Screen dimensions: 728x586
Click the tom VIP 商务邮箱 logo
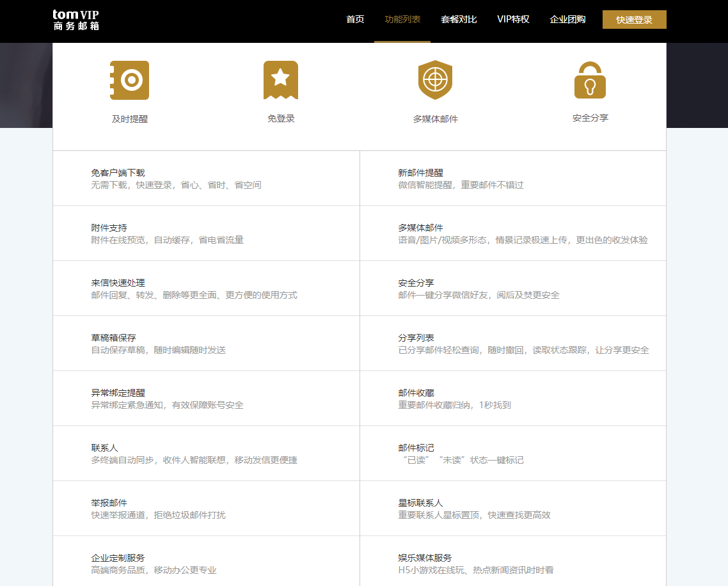coord(77,19)
